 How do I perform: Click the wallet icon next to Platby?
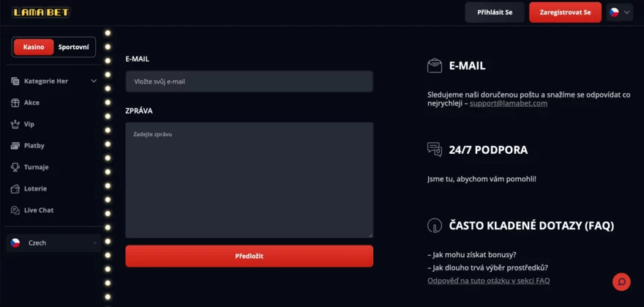15,146
